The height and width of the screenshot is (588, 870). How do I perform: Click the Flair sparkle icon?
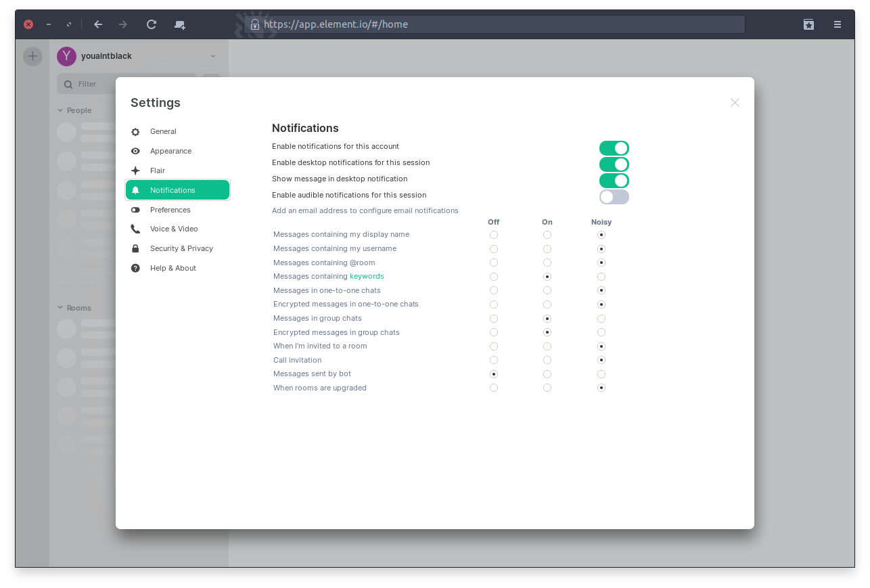[135, 171]
